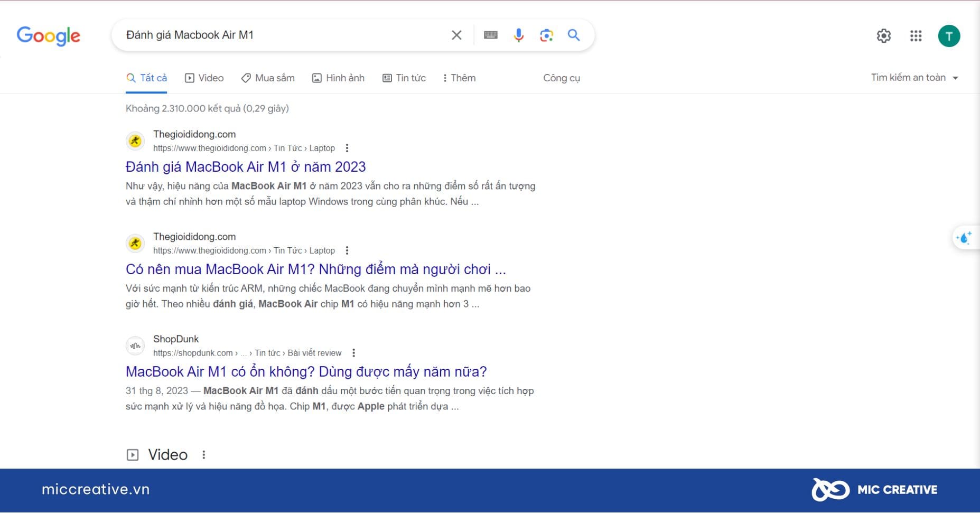This screenshot has height=513, width=980.
Task: Switch to the Mua sắm tab
Action: (x=268, y=78)
